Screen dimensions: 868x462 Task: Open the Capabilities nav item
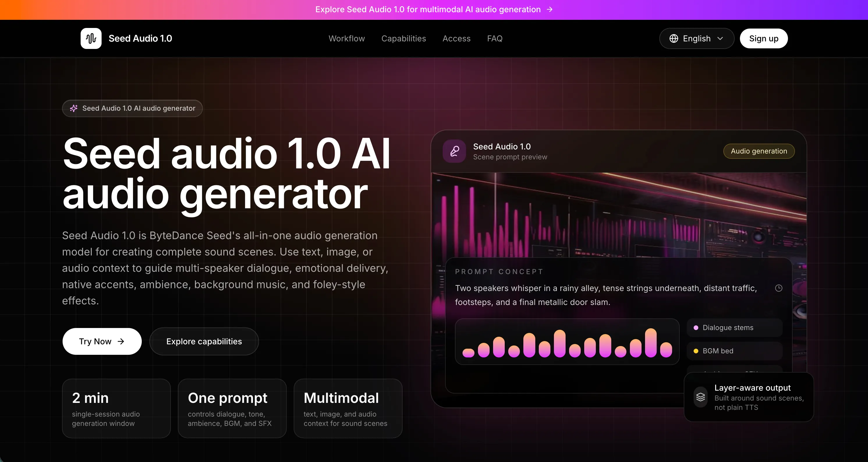click(404, 38)
